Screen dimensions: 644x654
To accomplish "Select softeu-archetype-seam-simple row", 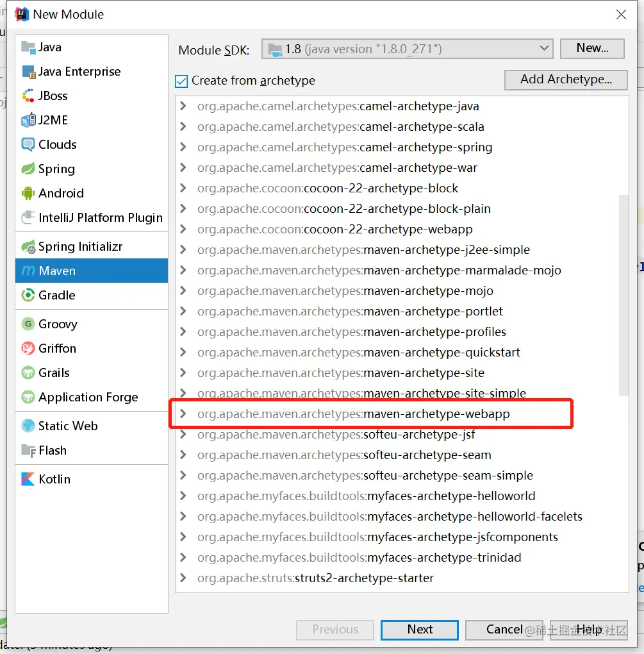I will (402, 475).
